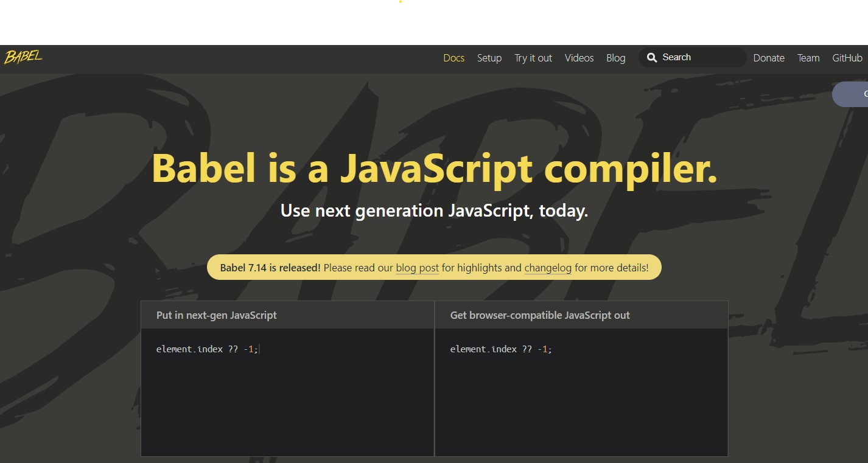Click the output code line 'element.index ?? -1;'
Screen dimensions: 868x463
(x=501, y=349)
